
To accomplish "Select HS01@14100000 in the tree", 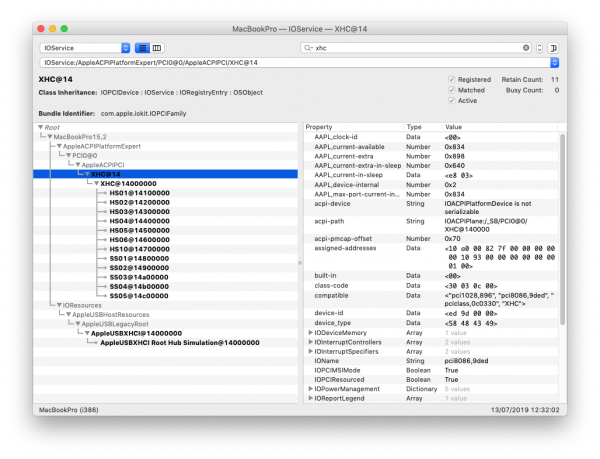I will [x=139, y=193].
